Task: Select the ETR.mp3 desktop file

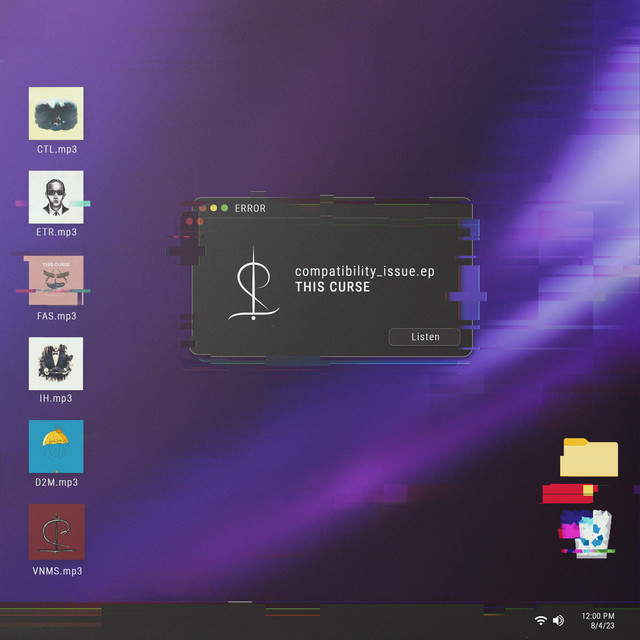Action: (56, 197)
